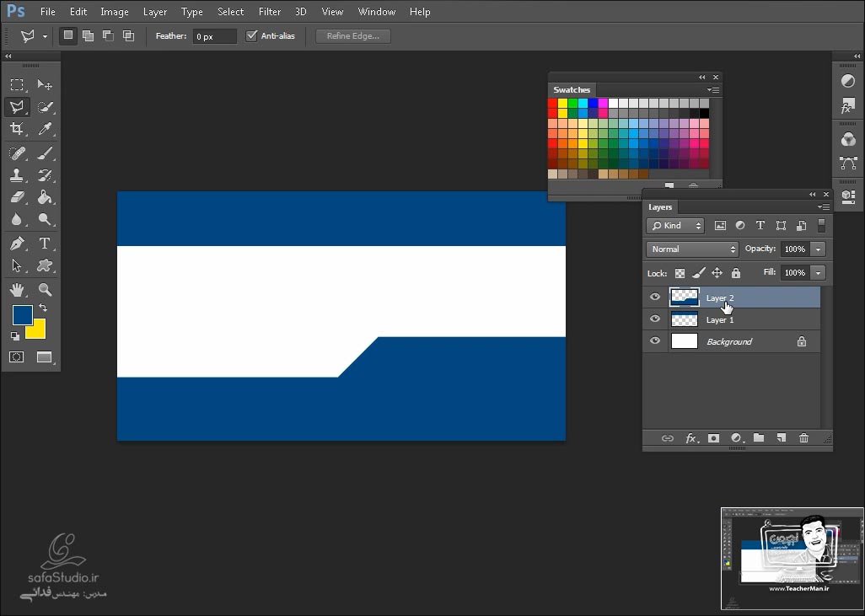
Task: Change screen mode in toolbox
Action: [44, 356]
